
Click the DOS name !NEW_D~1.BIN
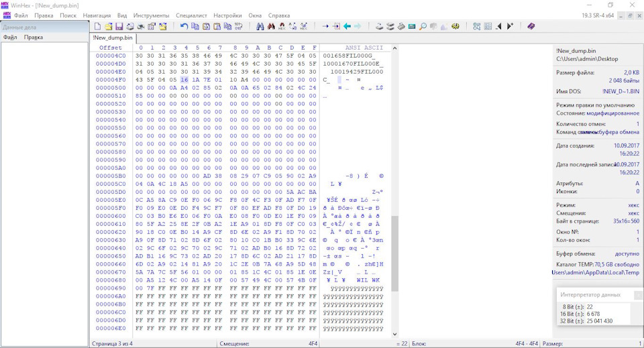click(x=621, y=91)
